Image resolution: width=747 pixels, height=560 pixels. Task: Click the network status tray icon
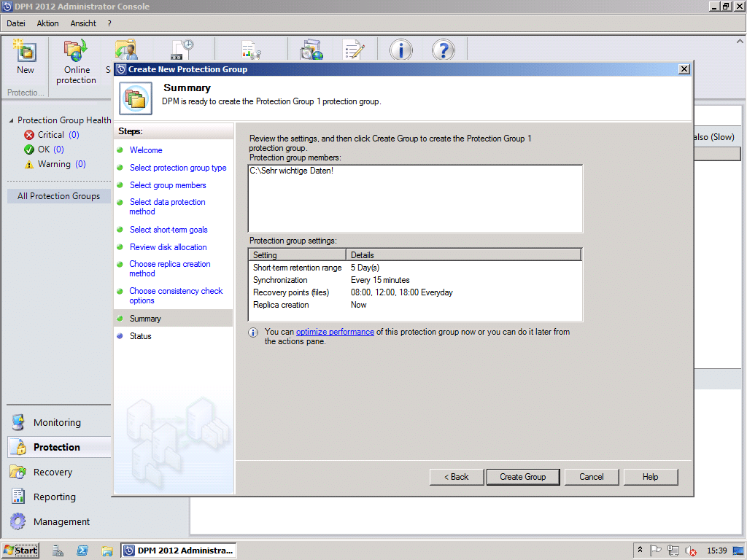[673, 551]
